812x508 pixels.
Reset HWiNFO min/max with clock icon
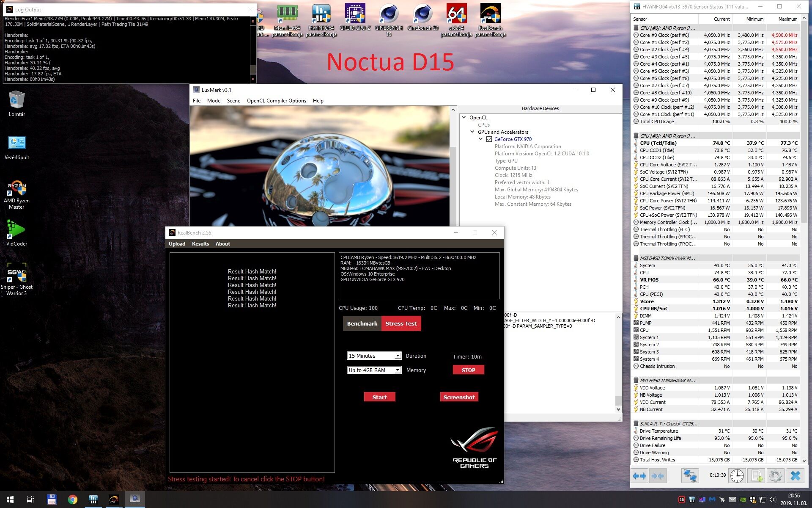tap(737, 476)
